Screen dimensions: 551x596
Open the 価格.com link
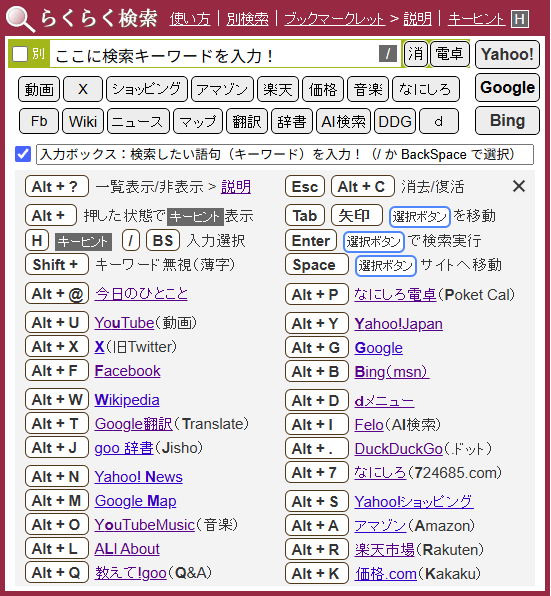(x=386, y=574)
